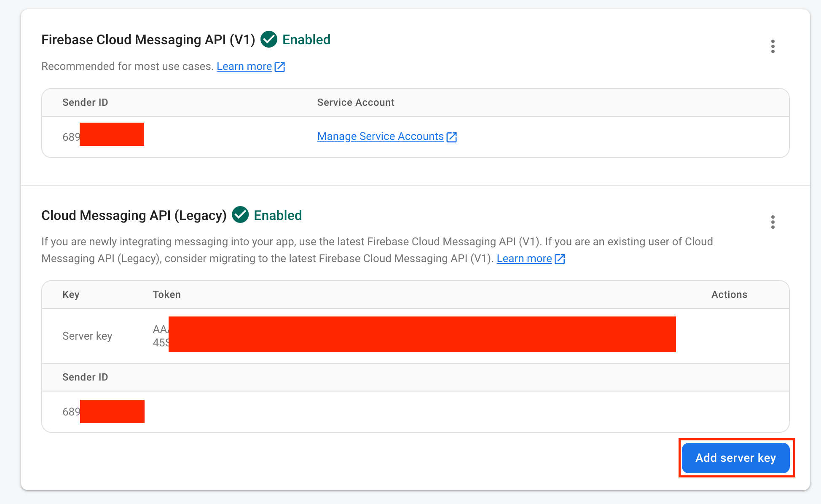Select the Server key token value
The image size is (821, 504).
tap(413, 335)
